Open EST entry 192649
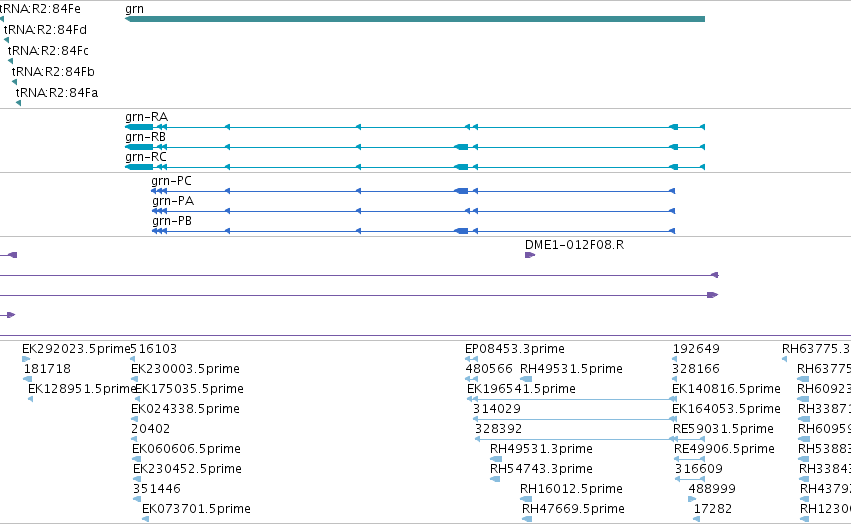 (696, 349)
